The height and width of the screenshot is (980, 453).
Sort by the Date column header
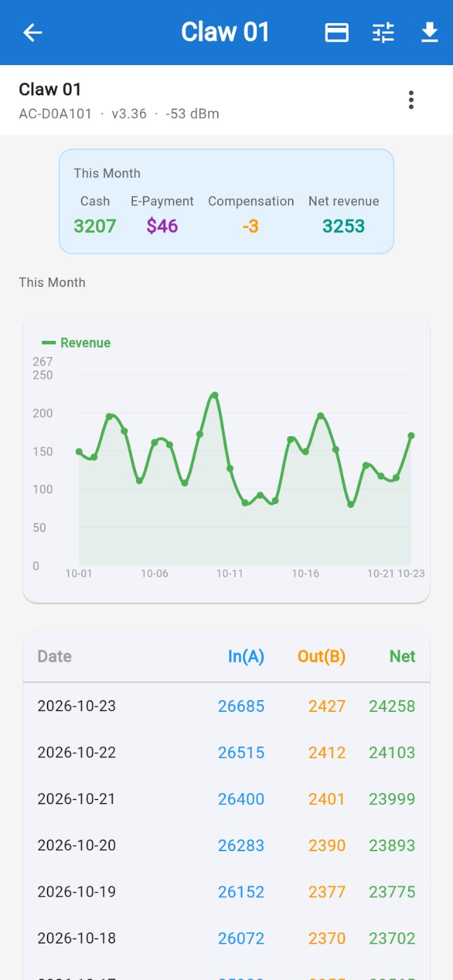[x=55, y=657]
